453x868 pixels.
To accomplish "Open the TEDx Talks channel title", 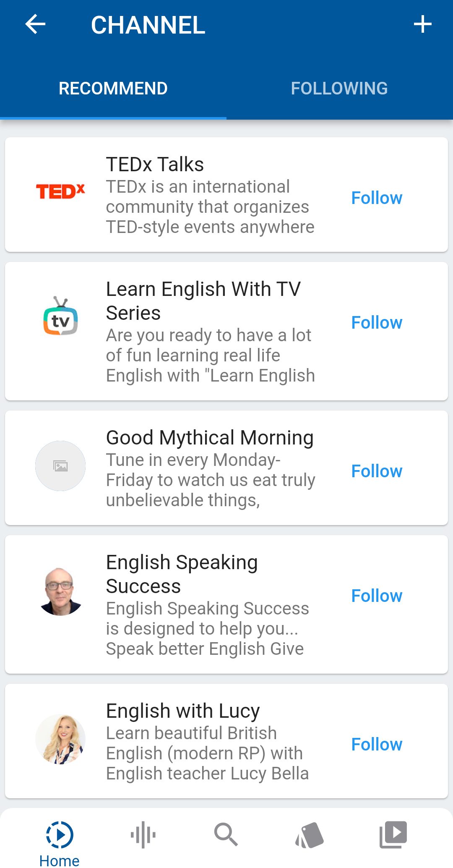I will 155,164.
